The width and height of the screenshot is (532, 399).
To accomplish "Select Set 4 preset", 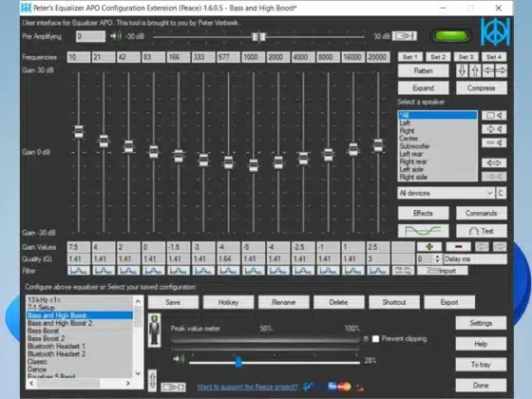I will (494, 57).
